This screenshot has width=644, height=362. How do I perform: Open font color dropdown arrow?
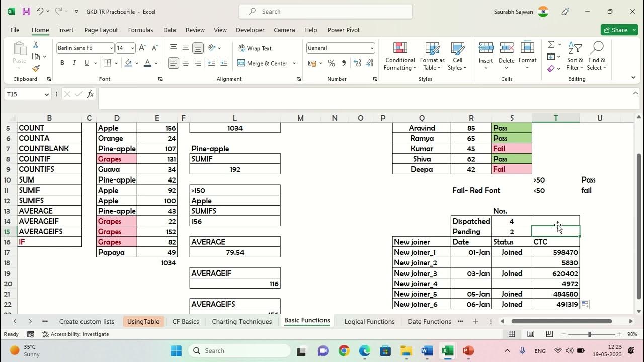(x=156, y=63)
